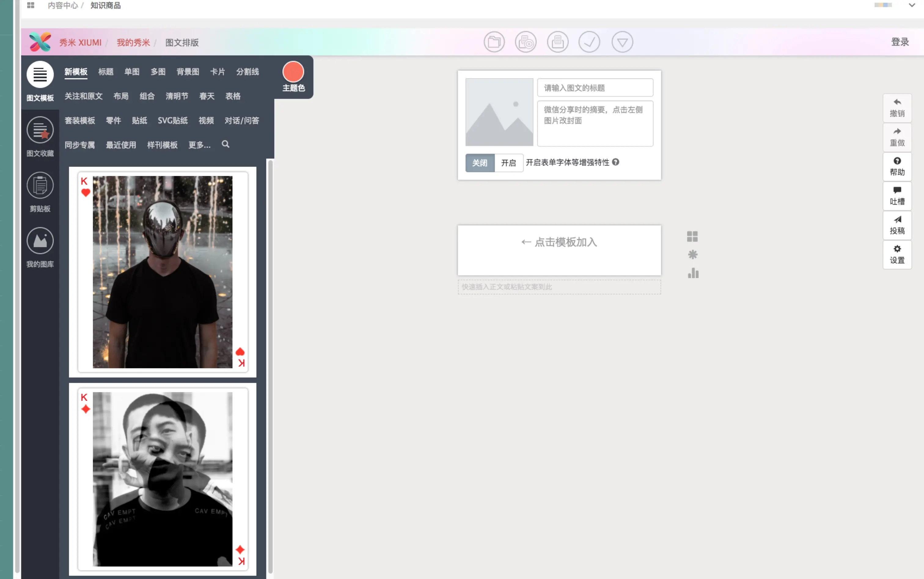This screenshot has width=924, height=579.
Task: Select the SVG贴纸 template category
Action: coord(173,121)
